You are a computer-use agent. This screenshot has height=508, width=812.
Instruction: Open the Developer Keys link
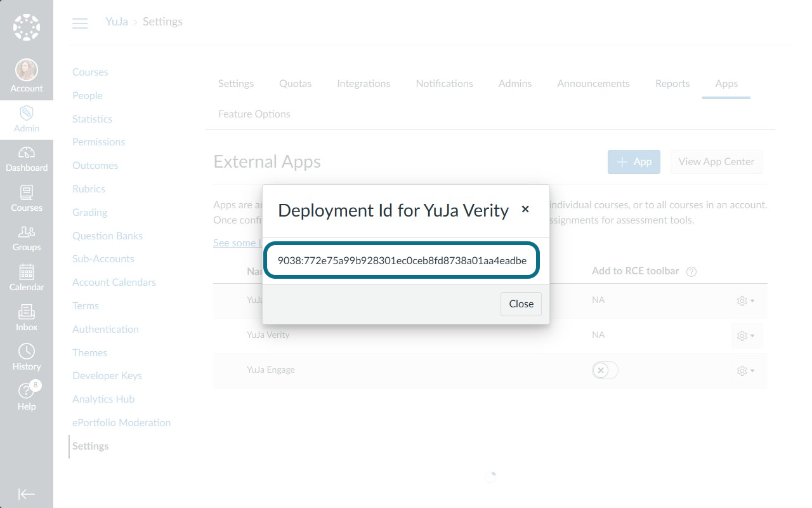tap(107, 376)
